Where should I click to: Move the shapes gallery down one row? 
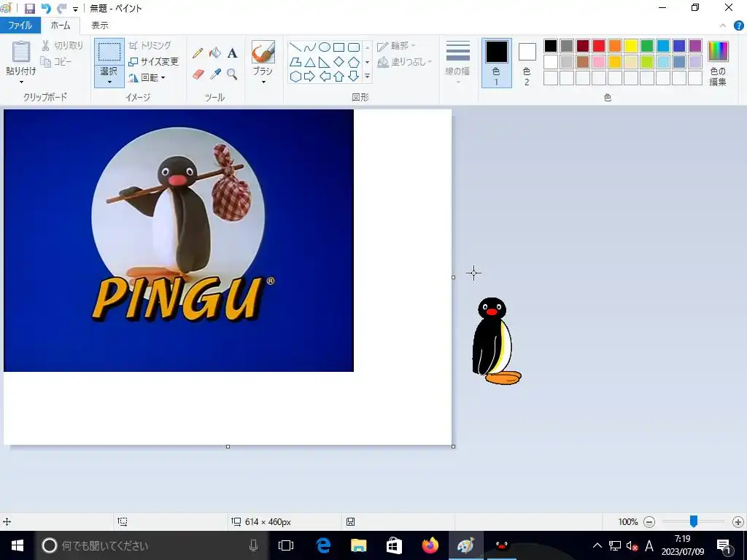[x=368, y=62]
